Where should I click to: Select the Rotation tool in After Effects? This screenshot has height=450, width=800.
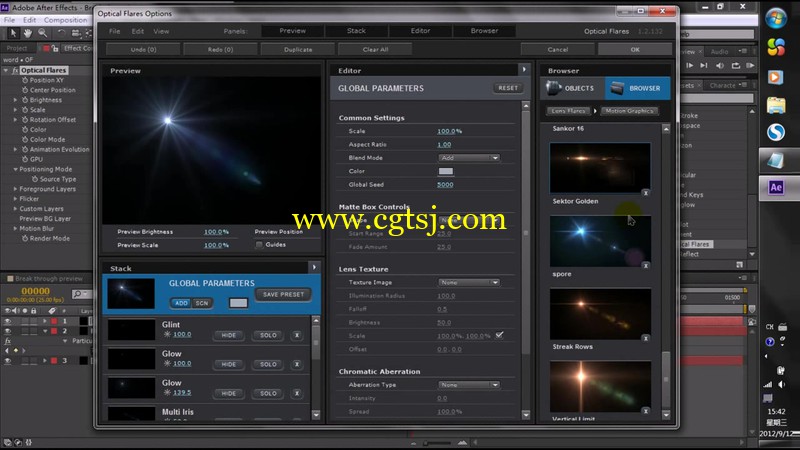[x=61, y=33]
